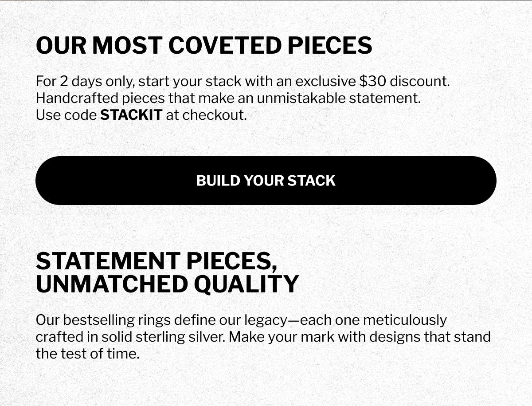Viewport: 532px width, 406px height.
Task: Click the OUR MOST COVETED PIECES heading
Action: coord(204,45)
